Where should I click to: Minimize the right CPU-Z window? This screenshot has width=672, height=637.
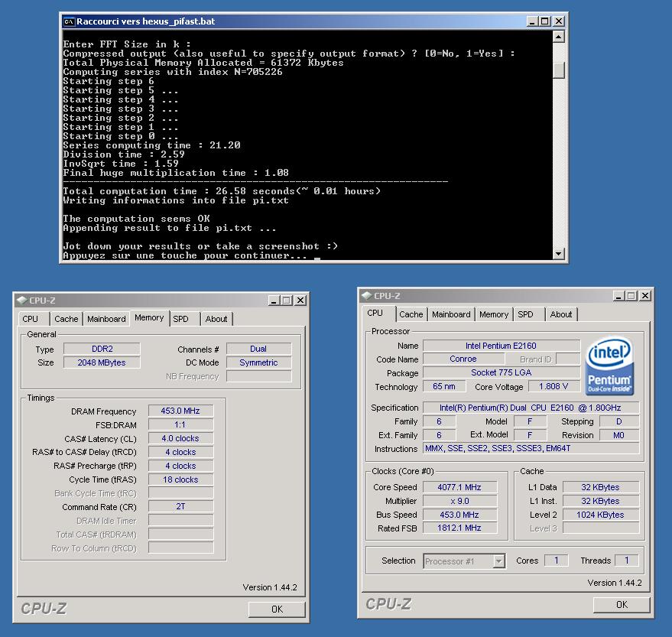point(618,296)
